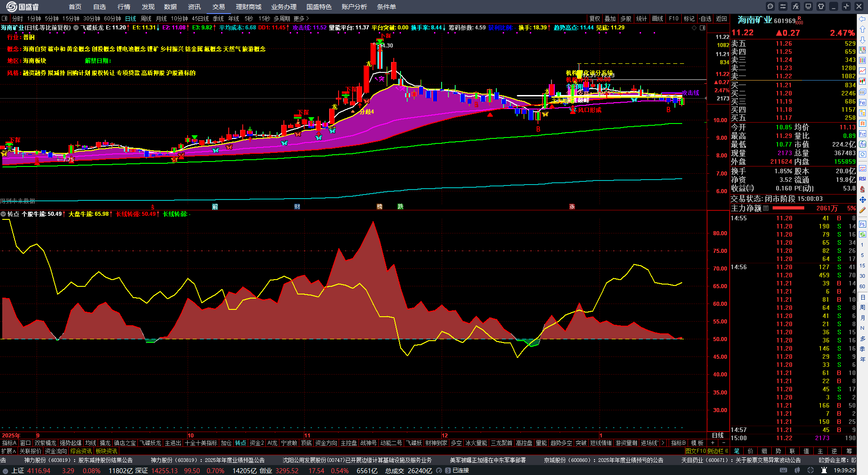Click the F10 company info button
The height and width of the screenshot is (475, 868).
click(674, 19)
